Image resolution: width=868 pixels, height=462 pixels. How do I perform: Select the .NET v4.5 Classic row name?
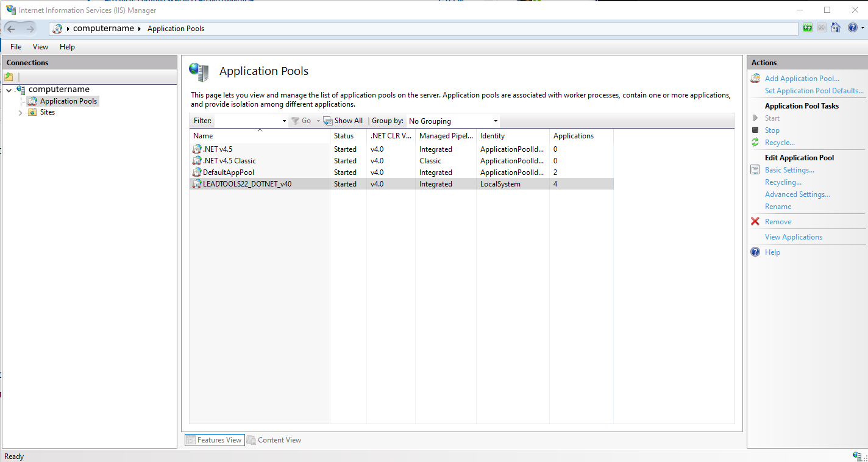coord(229,161)
